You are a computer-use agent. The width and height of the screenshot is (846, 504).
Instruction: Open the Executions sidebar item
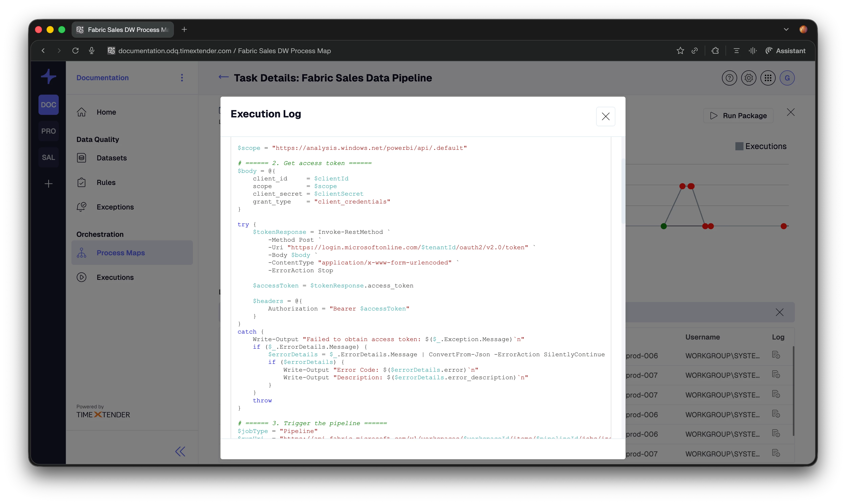click(115, 277)
